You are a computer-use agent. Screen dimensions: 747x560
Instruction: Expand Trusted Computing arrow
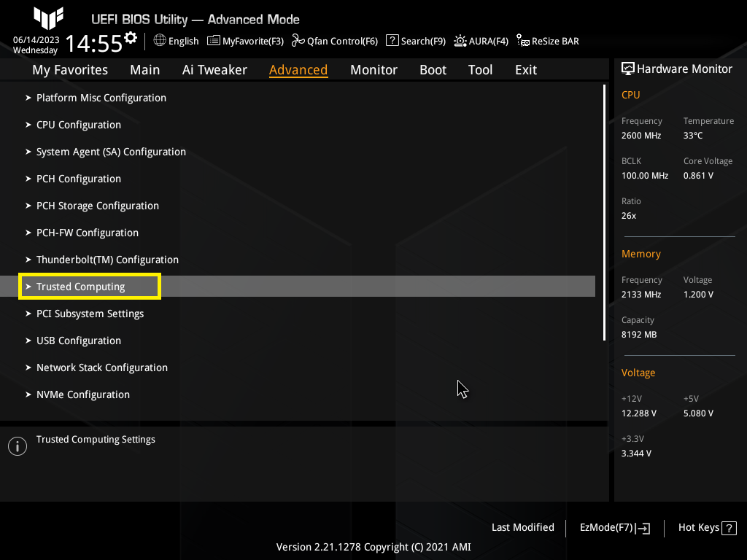coord(28,287)
